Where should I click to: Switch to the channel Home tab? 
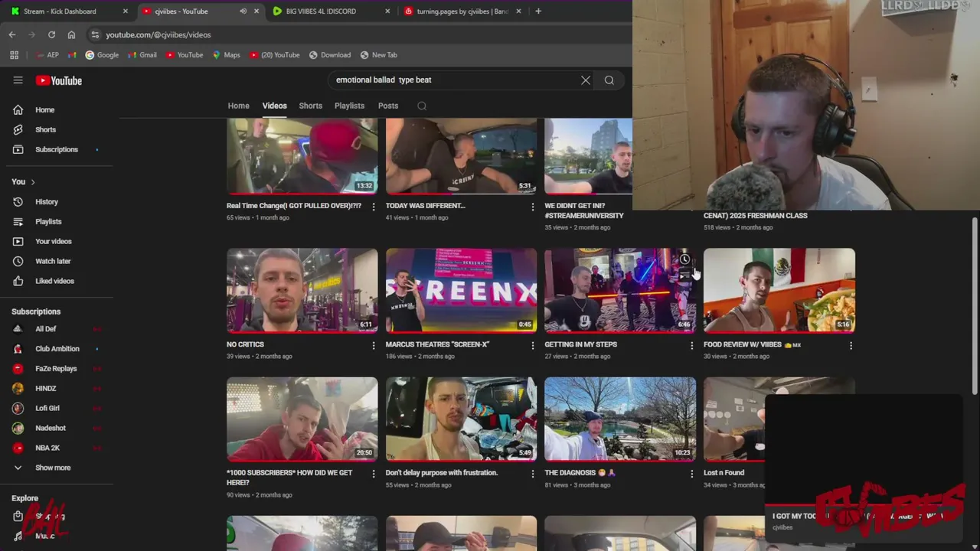pos(238,106)
